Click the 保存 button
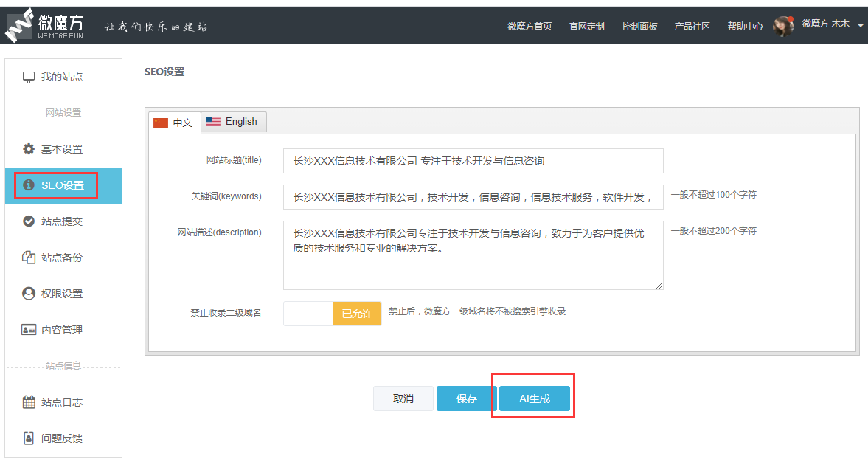The width and height of the screenshot is (868, 465). tap(466, 399)
